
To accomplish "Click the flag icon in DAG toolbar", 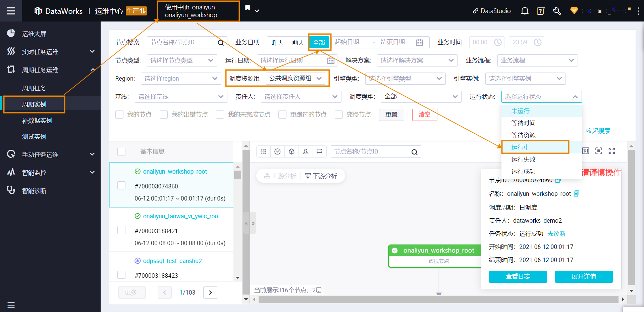I will click(x=319, y=151).
